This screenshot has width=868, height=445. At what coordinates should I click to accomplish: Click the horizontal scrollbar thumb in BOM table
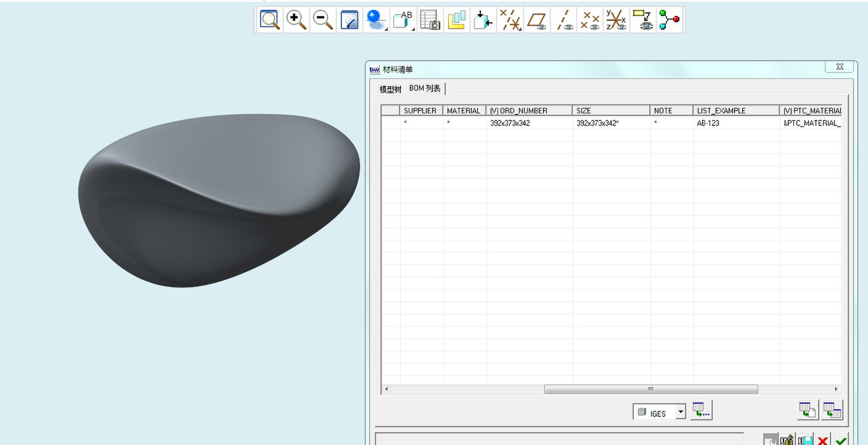[x=651, y=389]
